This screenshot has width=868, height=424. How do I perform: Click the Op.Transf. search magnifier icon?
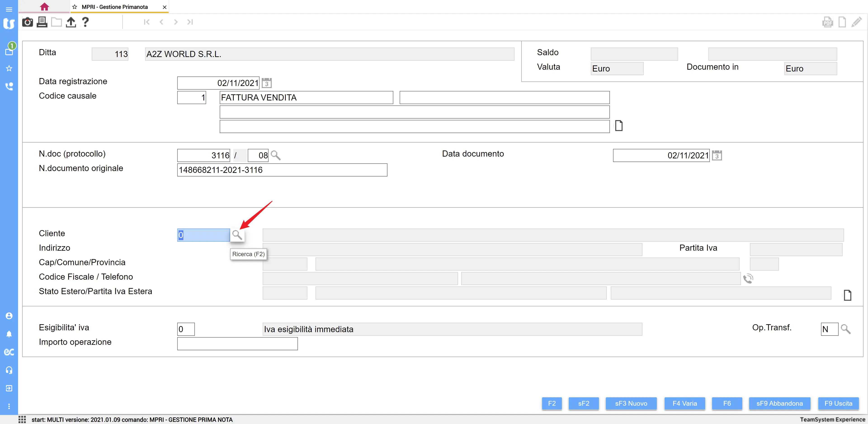coord(845,329)
